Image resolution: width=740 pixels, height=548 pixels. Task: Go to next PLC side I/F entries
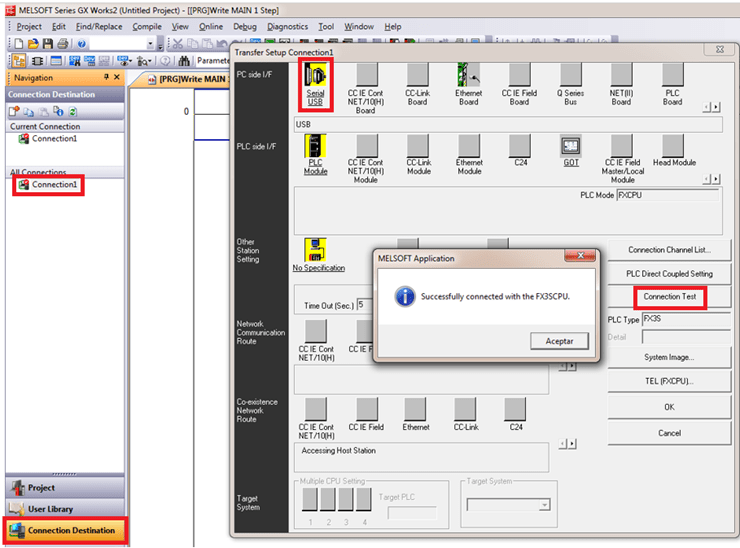(x=716, y=179)
